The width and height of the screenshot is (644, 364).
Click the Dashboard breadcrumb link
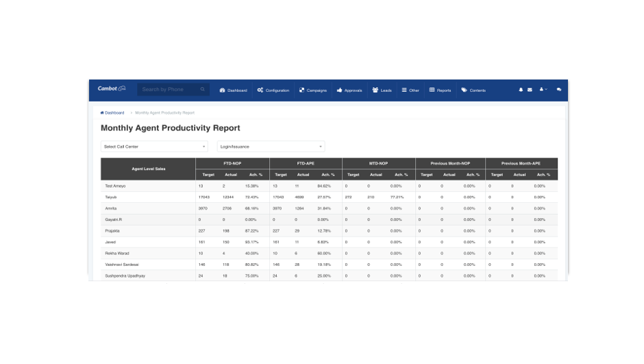coord(114,112)
